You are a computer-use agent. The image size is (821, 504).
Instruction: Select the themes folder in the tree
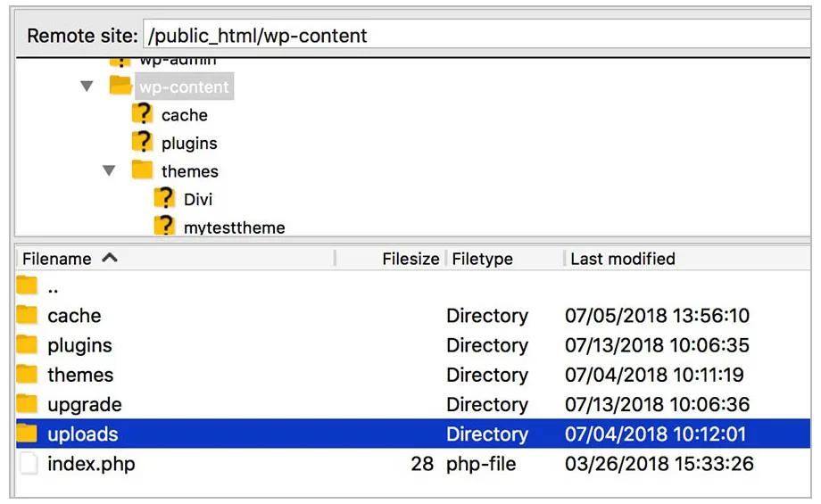[189, 171]
